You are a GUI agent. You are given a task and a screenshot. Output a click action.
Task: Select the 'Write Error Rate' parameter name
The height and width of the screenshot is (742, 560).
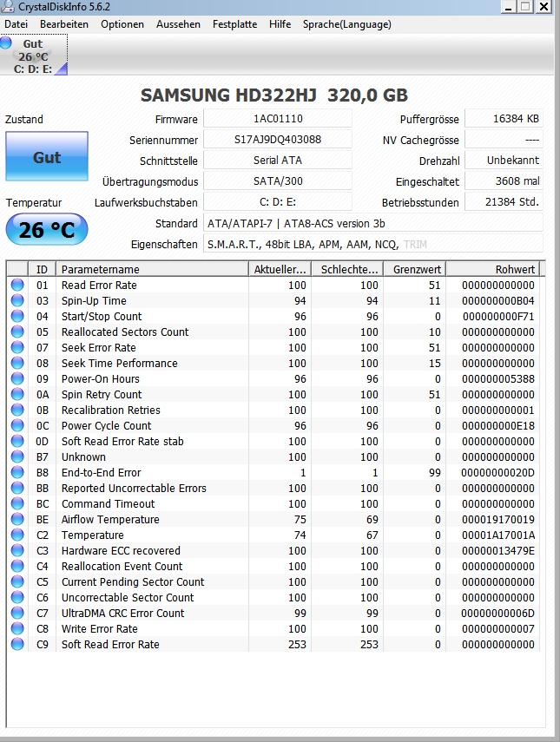[x=99, y=629]
